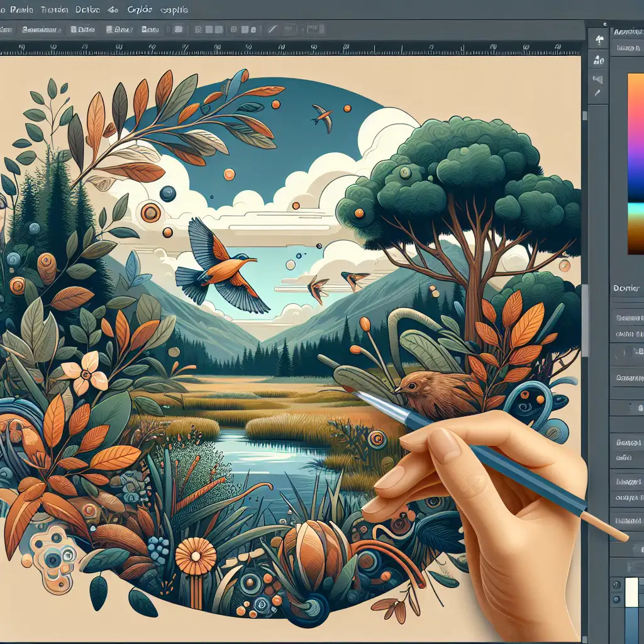The image size is (644, 644).
Task: Open the first toolbar dropdown with small arrow
Action: [42, 30]
